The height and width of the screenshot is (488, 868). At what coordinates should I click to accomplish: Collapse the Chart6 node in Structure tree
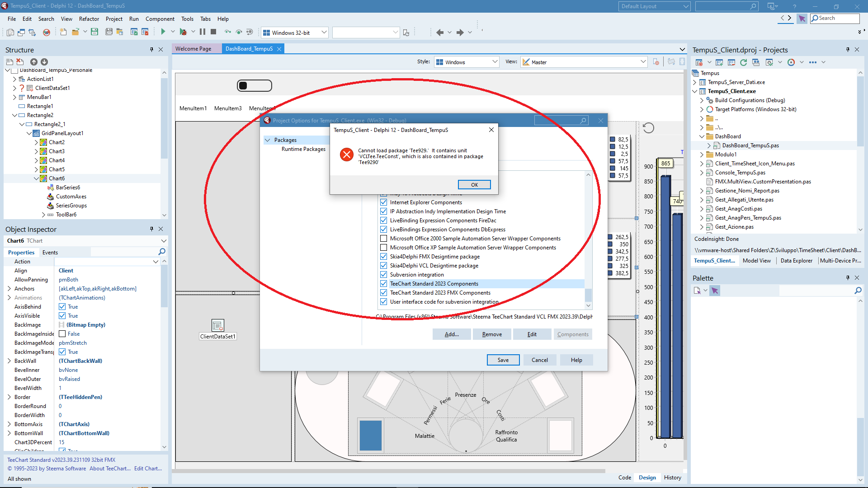click(37, 178)
